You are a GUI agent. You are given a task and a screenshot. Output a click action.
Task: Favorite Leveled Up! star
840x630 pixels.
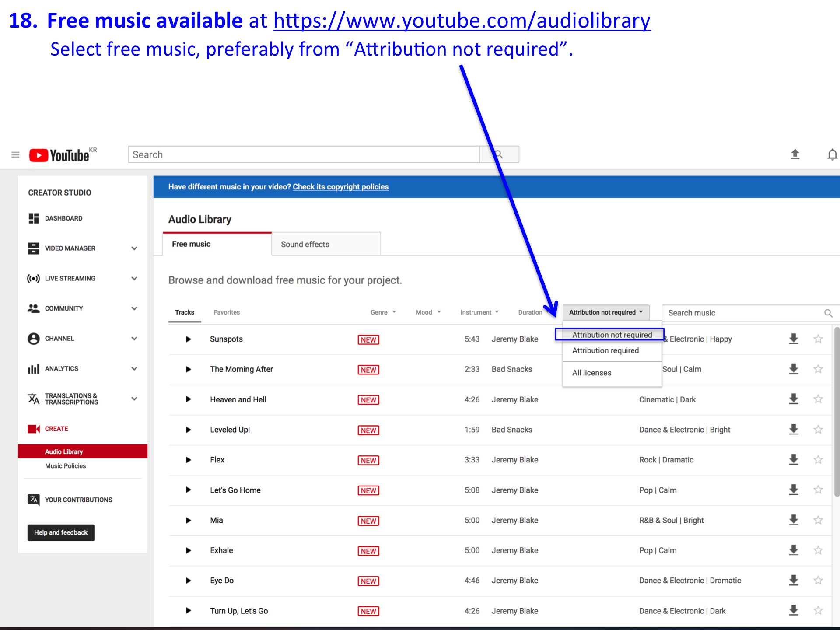click(818, 430)
